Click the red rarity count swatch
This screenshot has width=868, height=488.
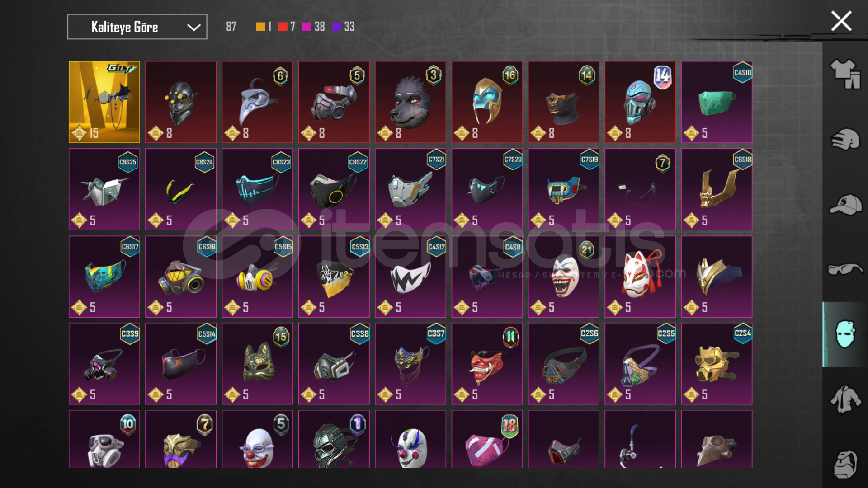pyautogui.click(x=283, y=27)
